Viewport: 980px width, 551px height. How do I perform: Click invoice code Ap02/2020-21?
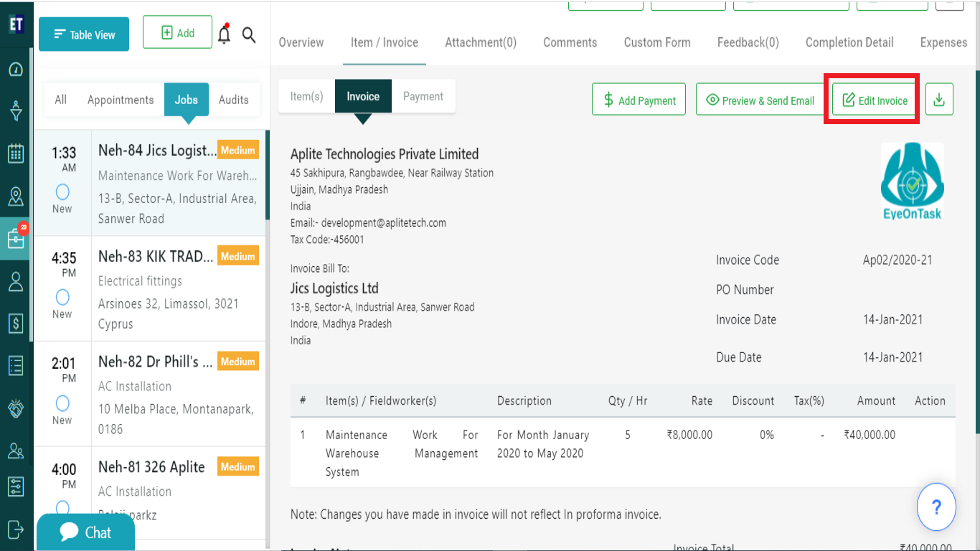(897, 260)
